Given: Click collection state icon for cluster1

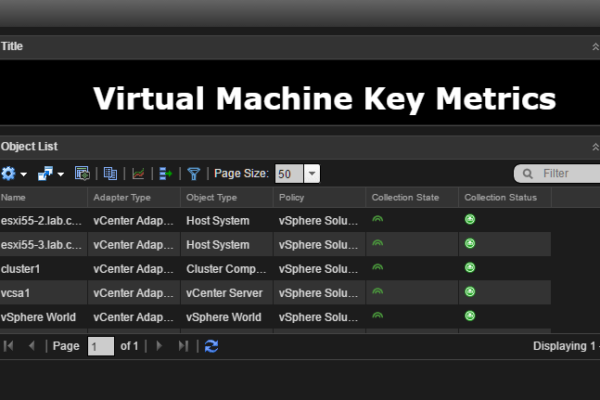Looking at the screenshot, I should pyautogui.click(x=378, y=268).
